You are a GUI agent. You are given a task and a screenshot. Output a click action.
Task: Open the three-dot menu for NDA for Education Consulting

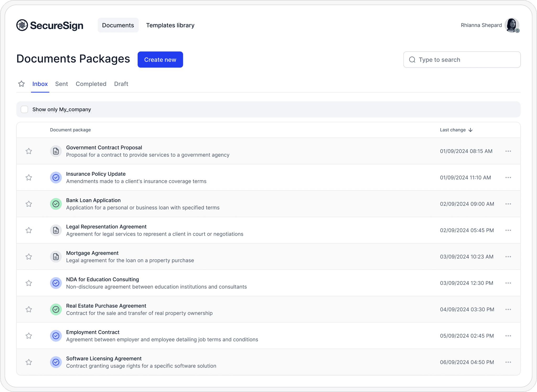[508, 283]
